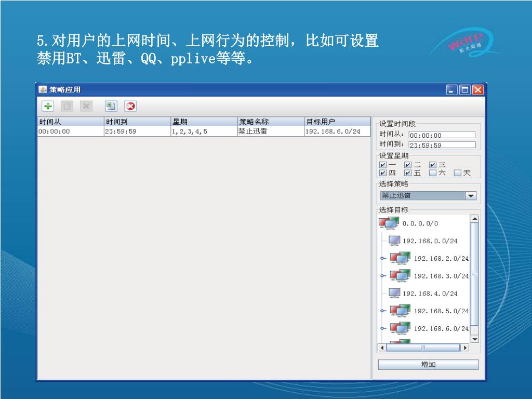Select the computers icon for 192.168.5.0/24
The height and width of the screenshot is (399, 532).
click(x=400, y=311)
